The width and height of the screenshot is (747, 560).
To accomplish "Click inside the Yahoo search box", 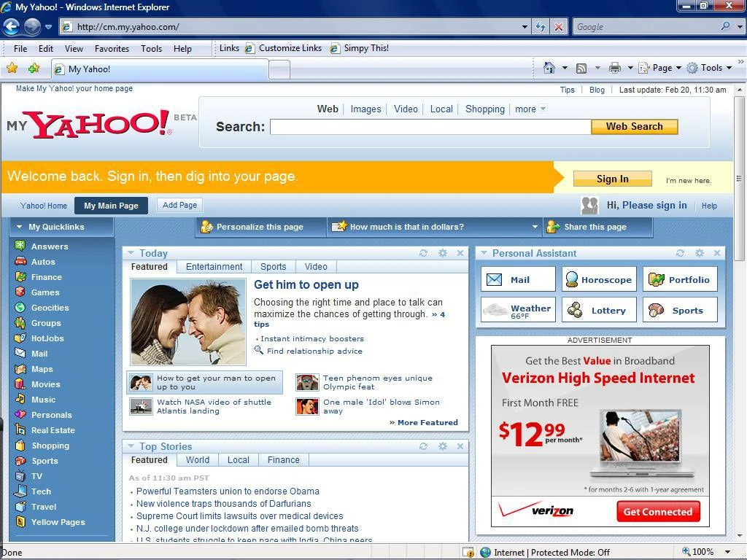I will tap(429, 126).
